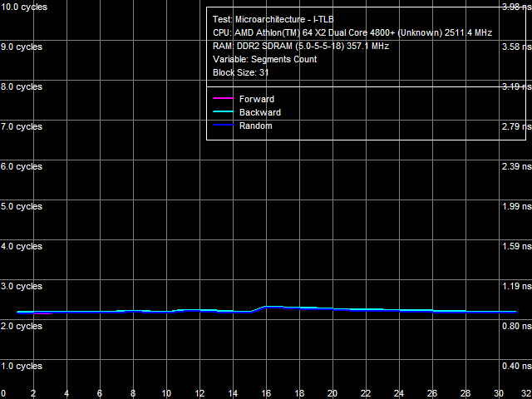This screenshot has height=399, width=532.
Task: Click the 1.0 cycles axis label
Action: 22,366
